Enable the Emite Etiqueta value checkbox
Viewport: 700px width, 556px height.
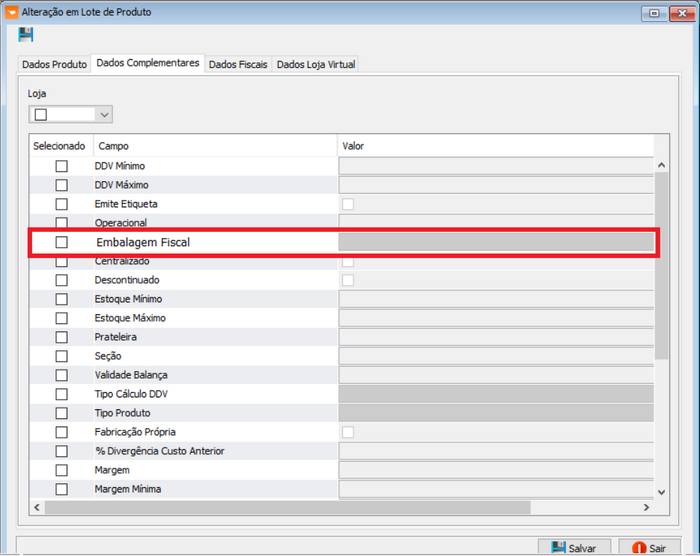tap(348, 204)
